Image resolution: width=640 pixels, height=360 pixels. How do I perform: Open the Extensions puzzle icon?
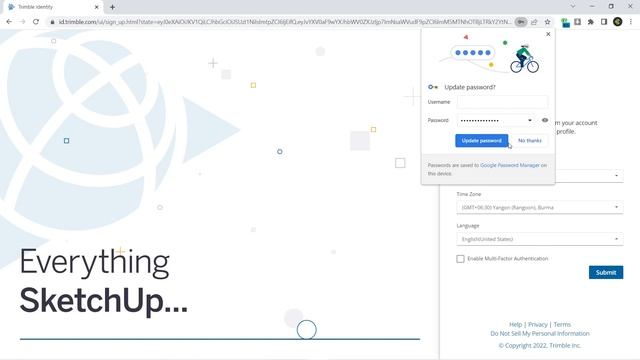click(x=591, y=22)
